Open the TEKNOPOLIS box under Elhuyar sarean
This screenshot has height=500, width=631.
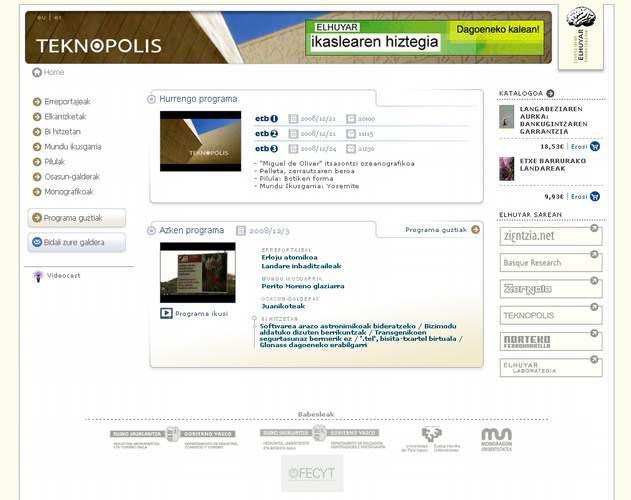[x=551, y=315]
